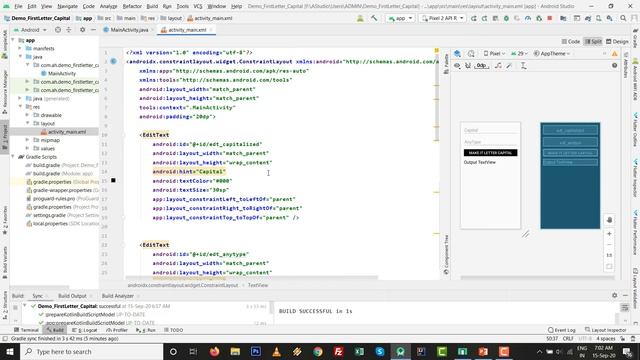This screenshot has height=360, width=640.
Task: Click the help question mark in design panel
Action: point(614,66)
